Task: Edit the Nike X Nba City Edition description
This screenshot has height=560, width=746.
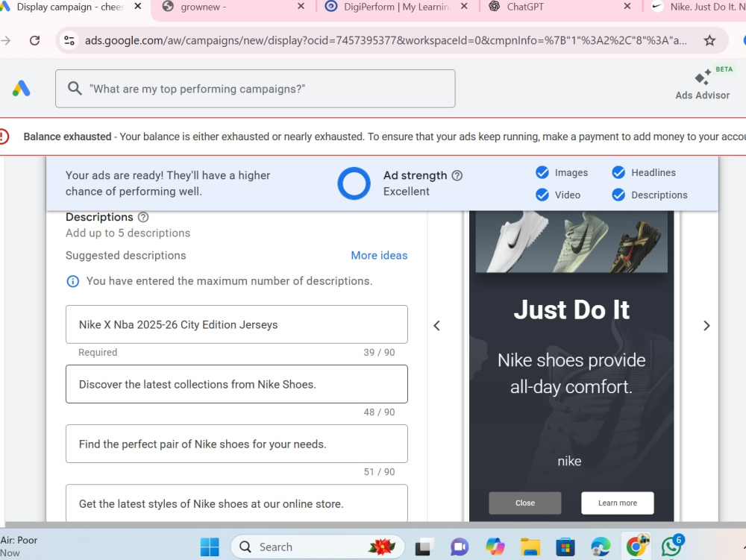Action: (236, 324)
